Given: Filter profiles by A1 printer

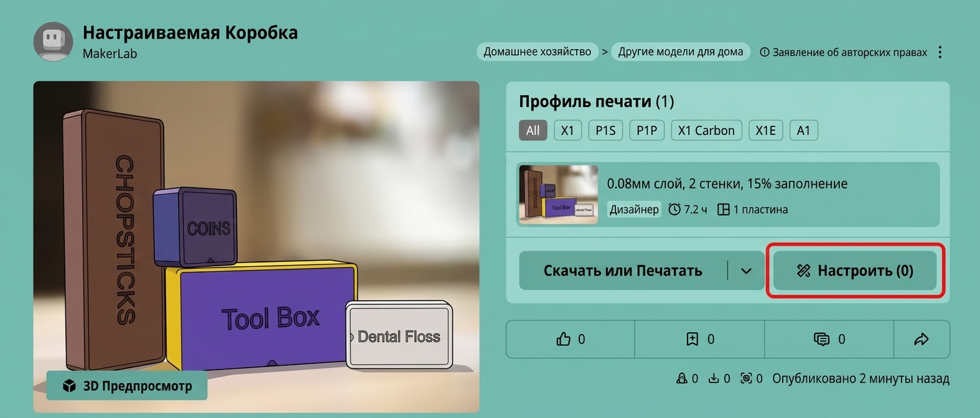Looking at the screenshot, I should [804, 131].
